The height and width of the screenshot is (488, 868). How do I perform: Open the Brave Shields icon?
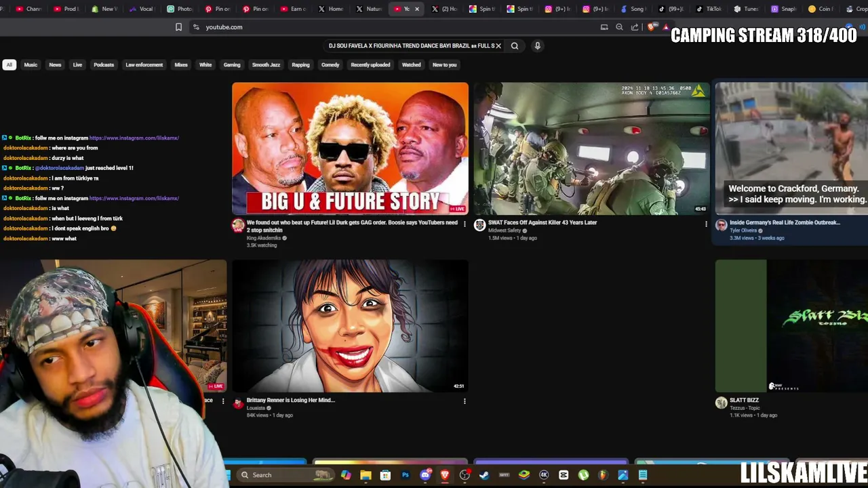coord(651,27)
